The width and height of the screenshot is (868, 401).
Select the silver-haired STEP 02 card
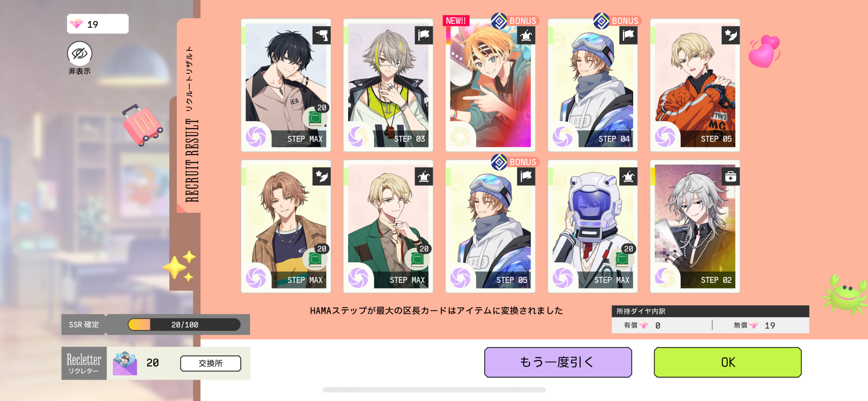click(x=695, y=227)
